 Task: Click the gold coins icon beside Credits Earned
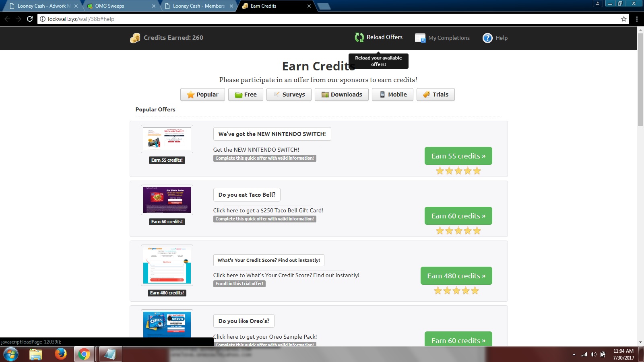135,38
